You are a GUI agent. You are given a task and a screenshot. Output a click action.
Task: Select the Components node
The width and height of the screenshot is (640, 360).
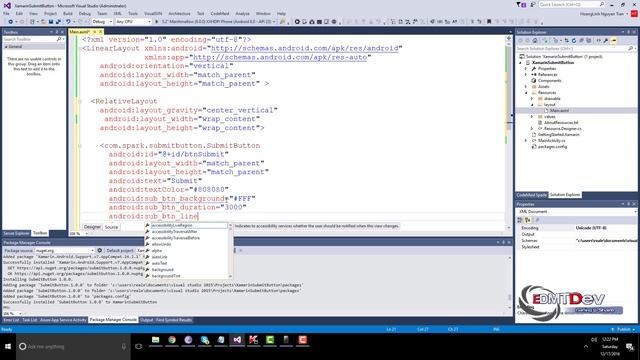click(x=549, y=81)
